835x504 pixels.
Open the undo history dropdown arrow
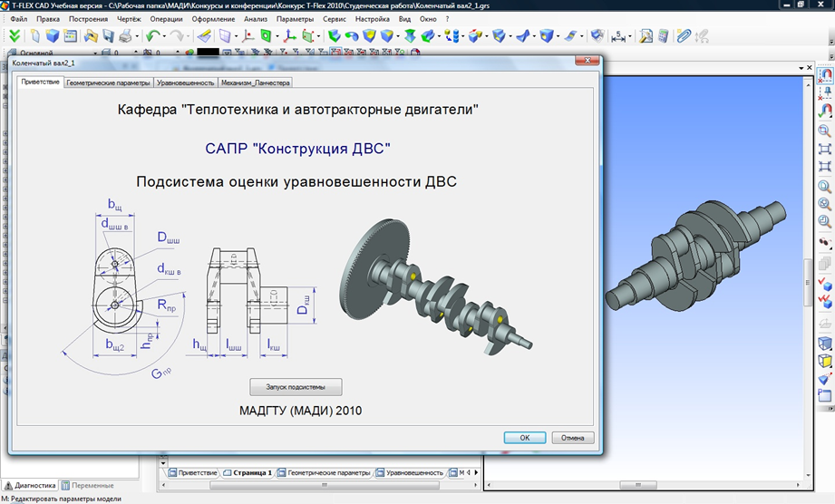[164, 36]
